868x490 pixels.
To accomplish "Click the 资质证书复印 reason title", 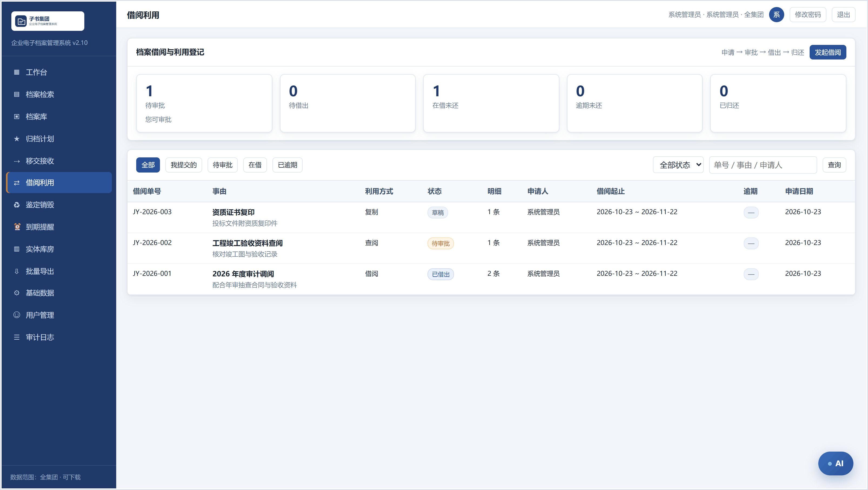I will 233,212.
